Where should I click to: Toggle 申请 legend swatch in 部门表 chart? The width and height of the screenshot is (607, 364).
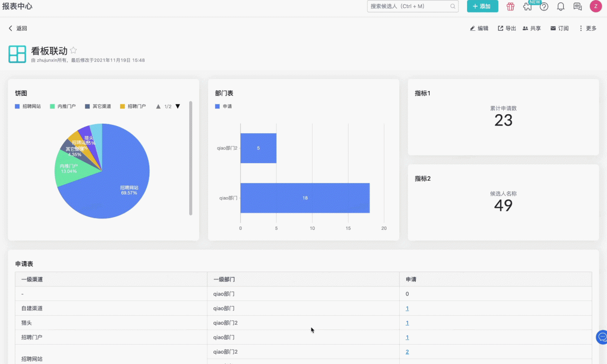218,107
